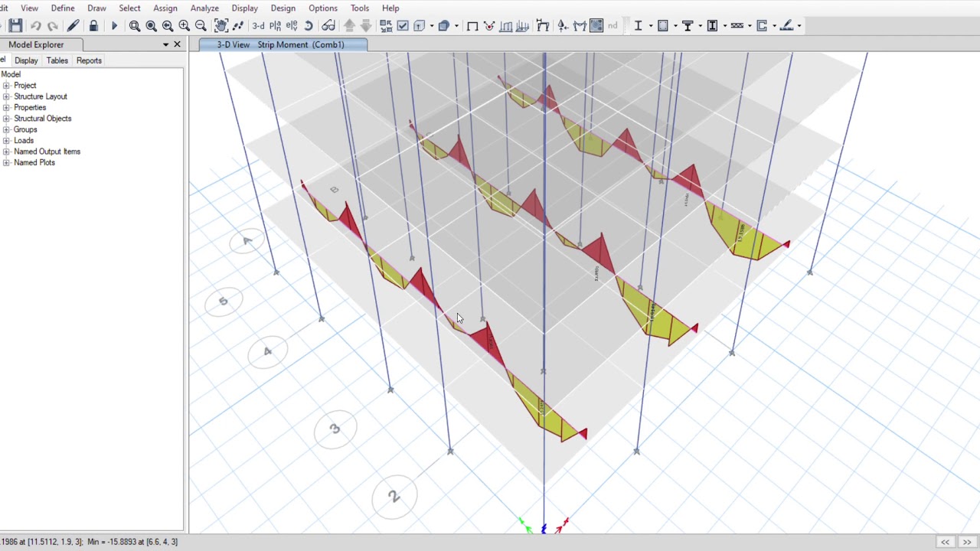The height and width of the screenshot is (551, 980).
Task: Expand the Named Output Items tree node
Action: [6, 152]
